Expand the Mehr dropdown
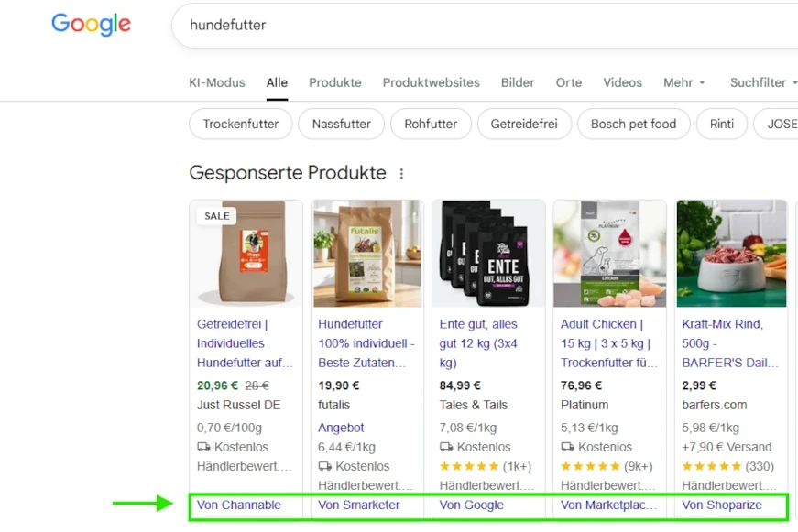The width and height of the screenshot is (798, 532). click(x=684, y=82)
